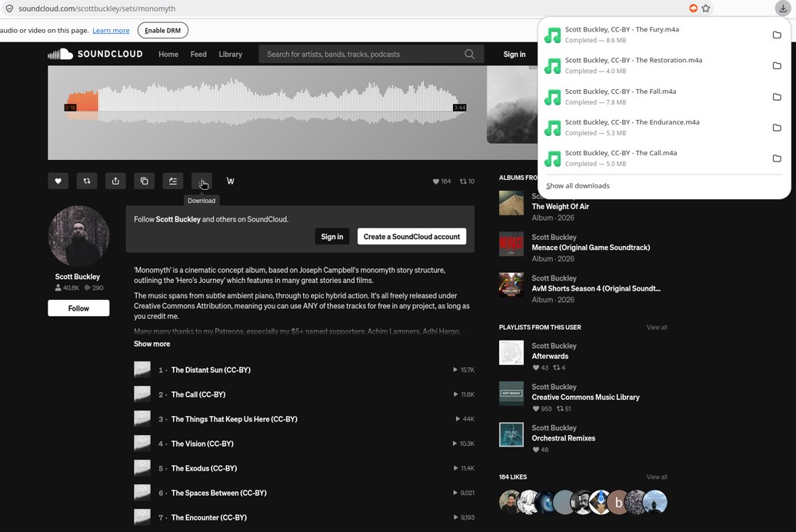Like the Monomyth playlist with heart button
Viewport: 796px width, 532px height.
pyautogui.click(x=58, y=181)
